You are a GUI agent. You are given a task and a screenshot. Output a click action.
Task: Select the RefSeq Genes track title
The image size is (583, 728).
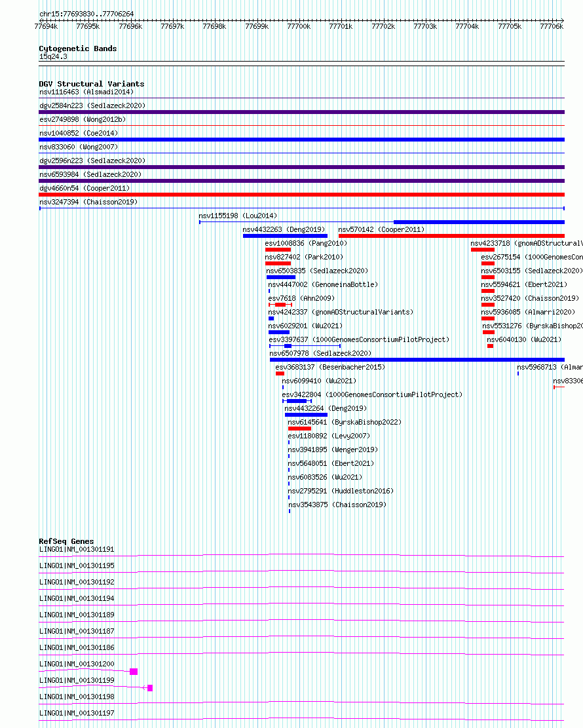[x=66, y=541]
